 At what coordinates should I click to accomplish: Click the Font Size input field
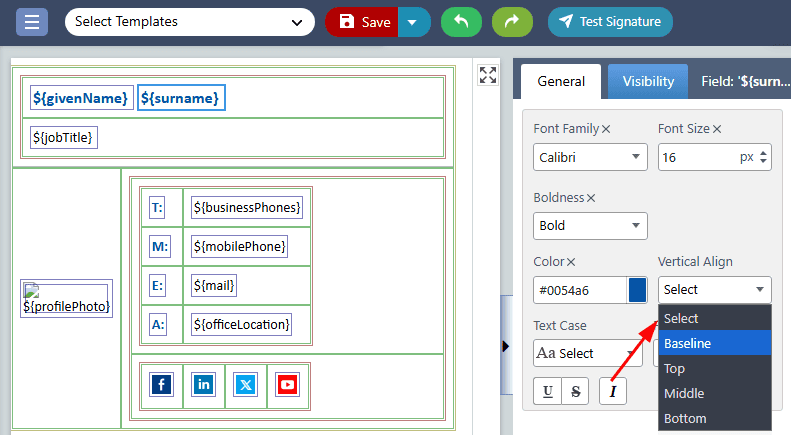[696, 157]
